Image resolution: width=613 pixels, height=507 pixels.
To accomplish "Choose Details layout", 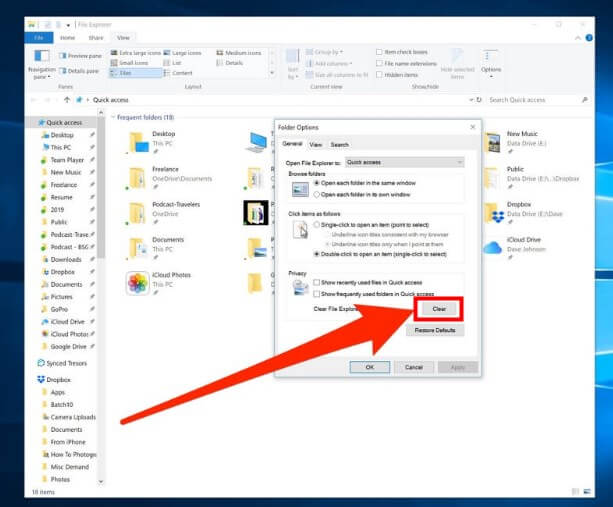I will point(230,63).
